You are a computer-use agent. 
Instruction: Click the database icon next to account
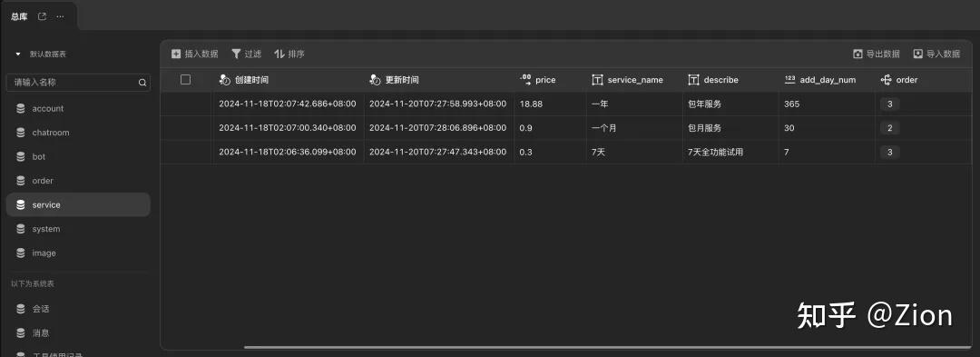21,109
